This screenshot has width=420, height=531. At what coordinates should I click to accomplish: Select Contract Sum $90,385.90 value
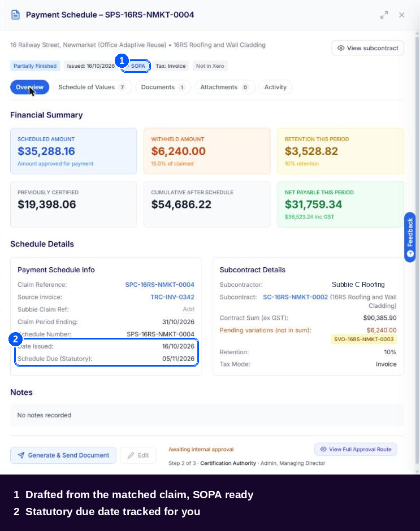(x=380, y=318)
